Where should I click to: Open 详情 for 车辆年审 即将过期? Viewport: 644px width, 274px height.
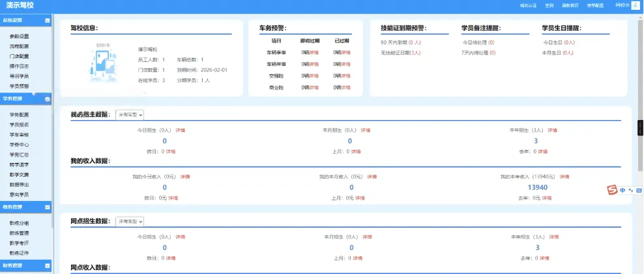(314, 65)
